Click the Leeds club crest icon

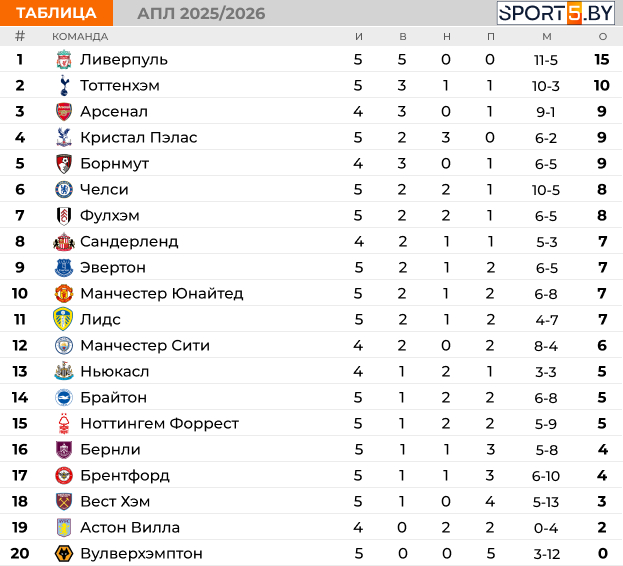click(63, 319)
